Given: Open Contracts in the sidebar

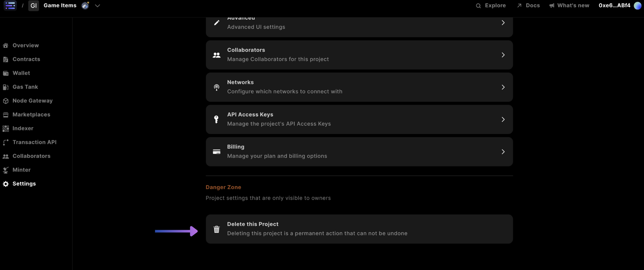Looking at the screenshot, I should tap(26, 59).
